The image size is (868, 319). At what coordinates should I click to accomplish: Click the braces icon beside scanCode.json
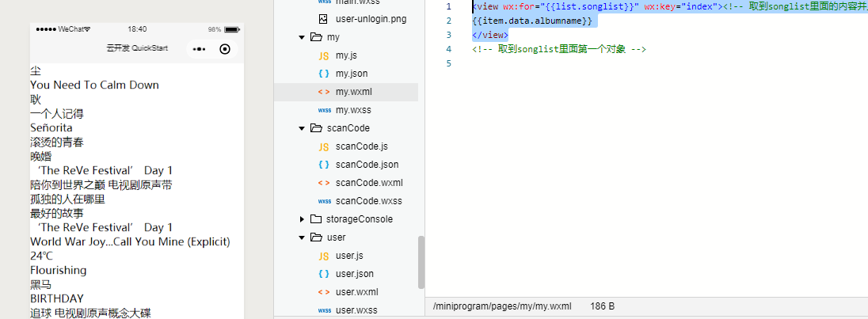click(323, 164)
